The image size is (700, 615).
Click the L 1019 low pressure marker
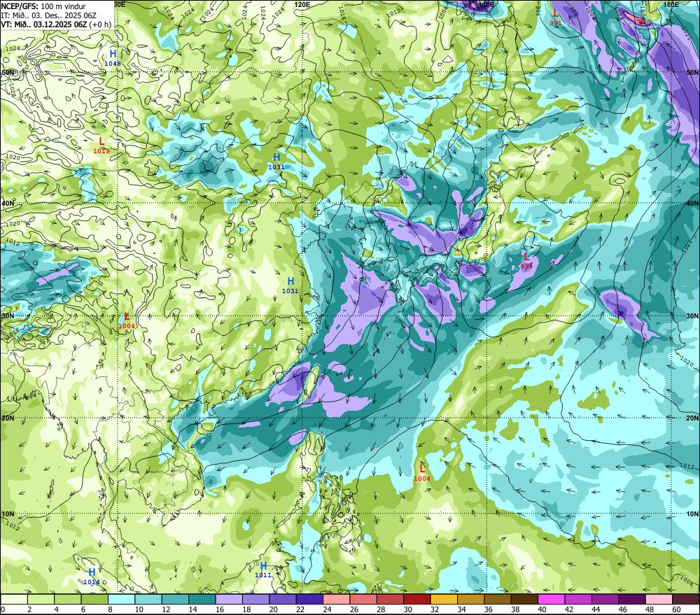tap(101, 146)
